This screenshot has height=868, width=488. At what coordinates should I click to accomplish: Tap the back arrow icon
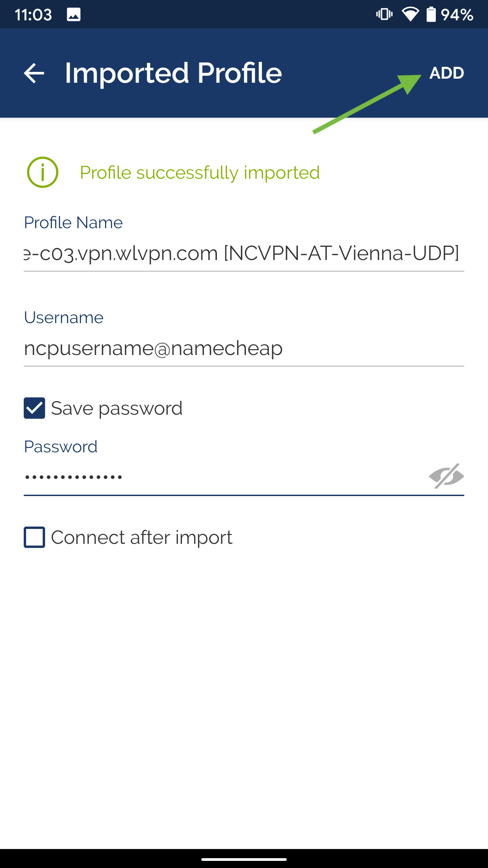tap(34, 73)
